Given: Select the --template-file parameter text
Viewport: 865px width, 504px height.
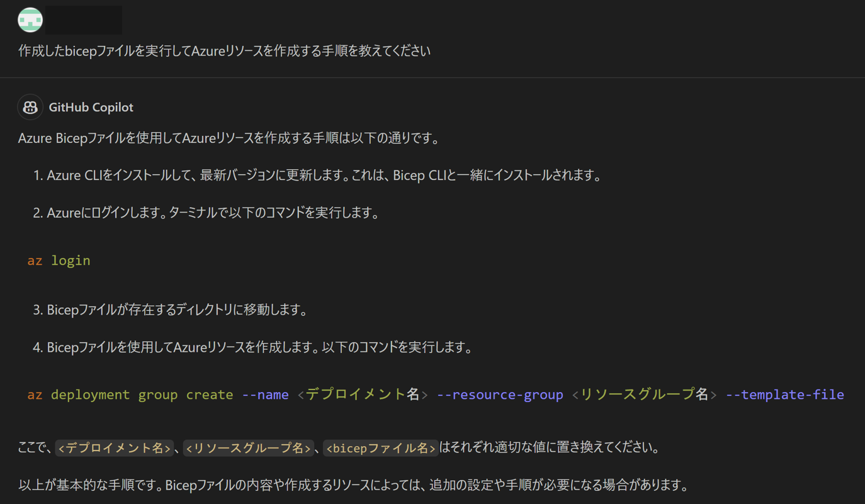Looking at the screenshot, I should pyautogui.click(x=784, y=395).
